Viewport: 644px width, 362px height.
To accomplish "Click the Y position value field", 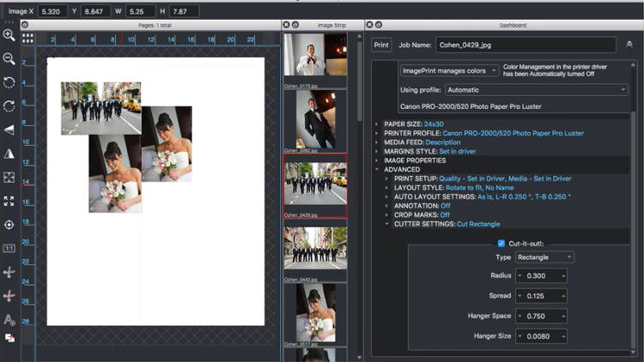I will click(x=95, y=11).
